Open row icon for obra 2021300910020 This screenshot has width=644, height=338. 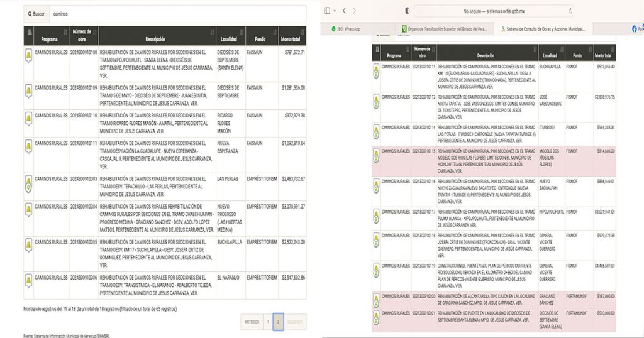click(x=376, y=301)
